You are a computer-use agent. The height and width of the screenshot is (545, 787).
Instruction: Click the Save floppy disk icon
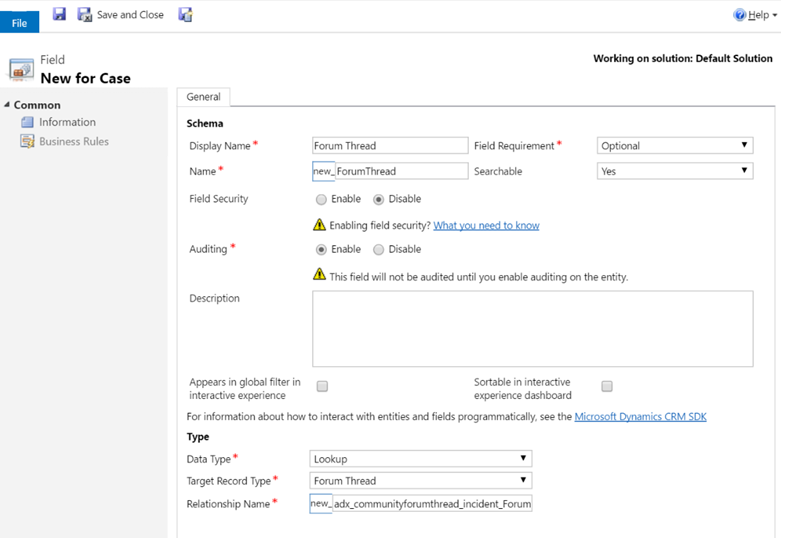[59, 14]
